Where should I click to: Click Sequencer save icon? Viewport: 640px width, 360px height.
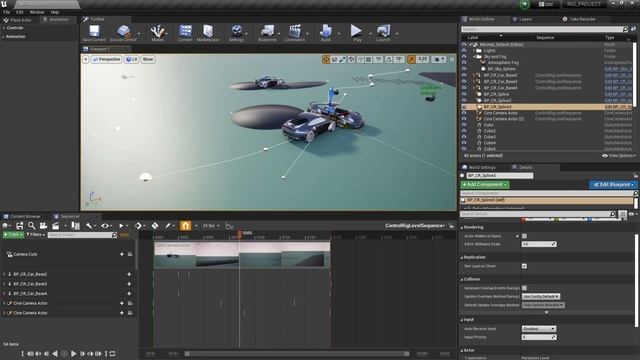[x=19, y=226]
